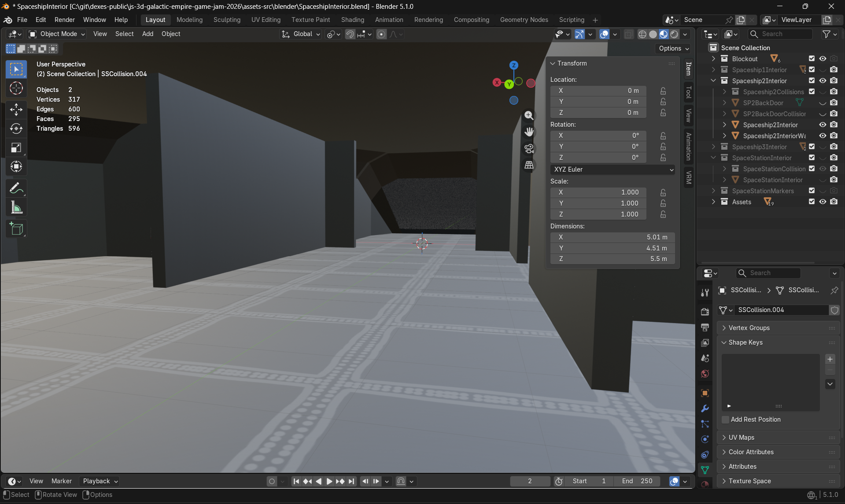
Task: Open the Modifier Properties wrench tab
Action: 704,408
